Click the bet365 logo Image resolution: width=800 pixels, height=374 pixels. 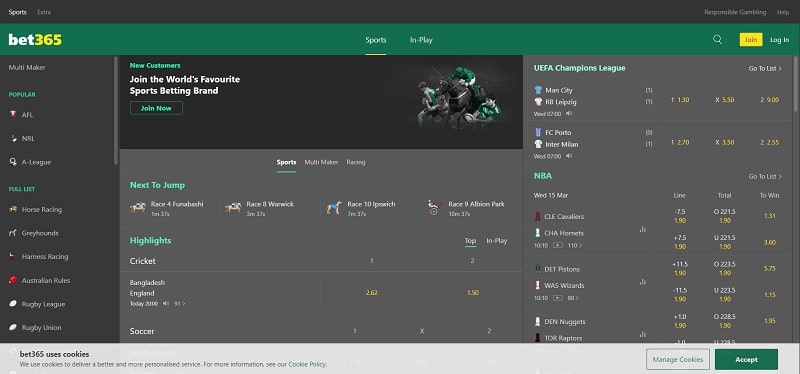35,40
